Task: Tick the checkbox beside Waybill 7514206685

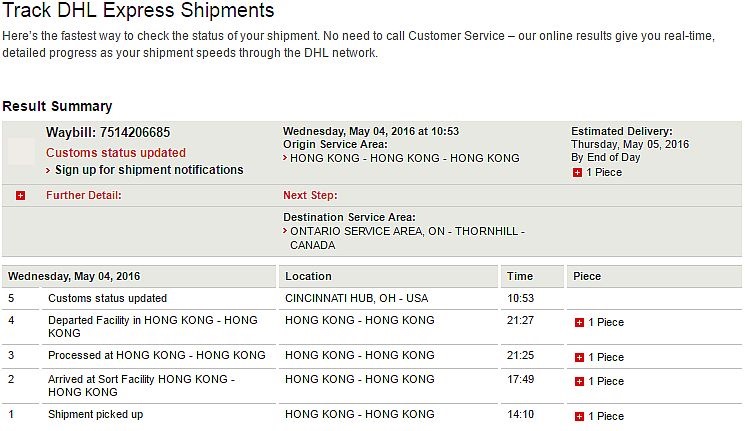Action: [21, 151]
